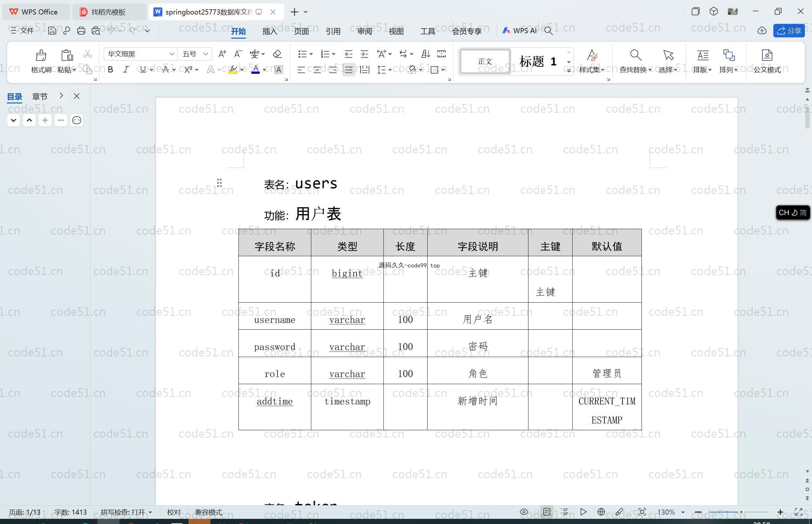Close the navigation pane with X
The height and width of the screenshot is (524, 812).
point(77,96)
